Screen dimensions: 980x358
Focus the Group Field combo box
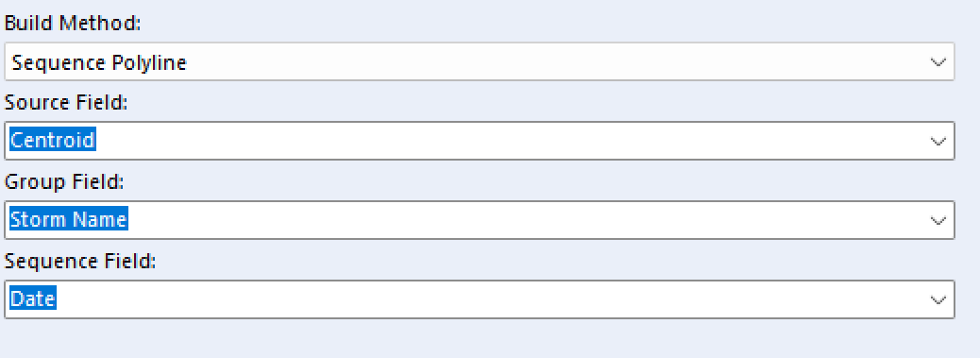480,220
